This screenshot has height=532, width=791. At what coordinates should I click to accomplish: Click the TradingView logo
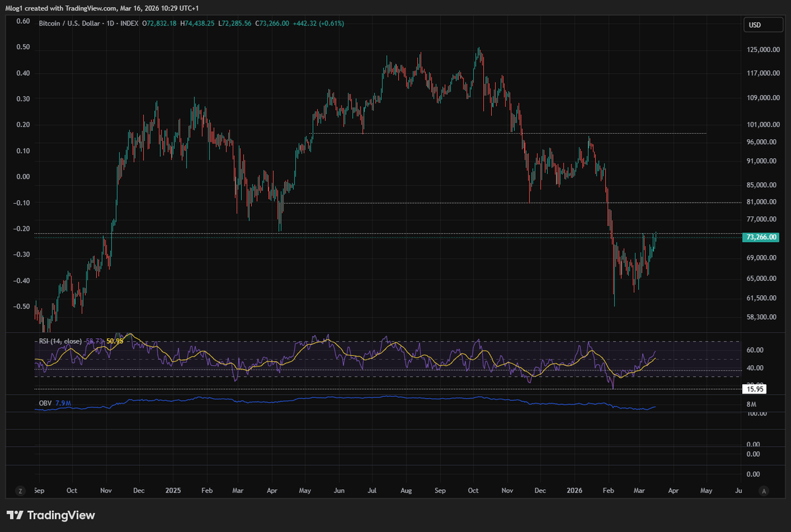click(51, 516)
